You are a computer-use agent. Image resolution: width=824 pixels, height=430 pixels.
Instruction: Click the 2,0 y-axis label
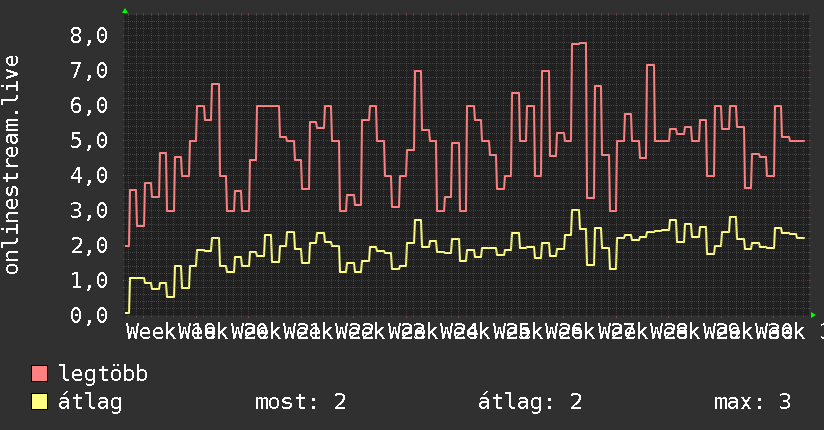89,245
